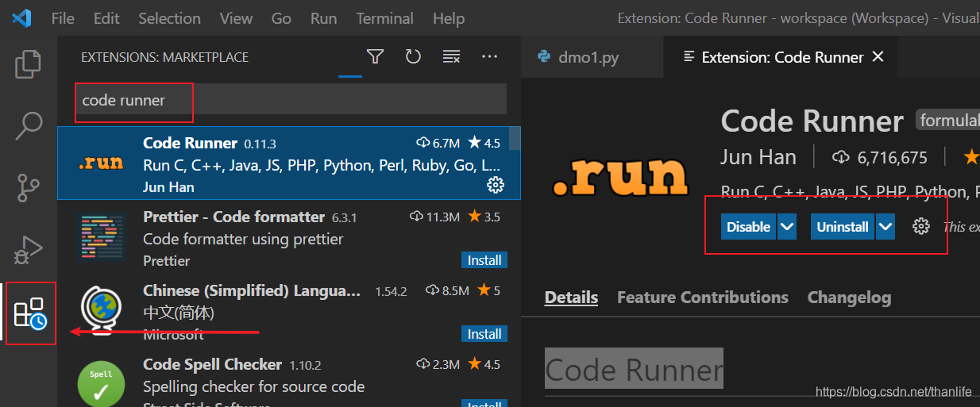The image size is (980, 407).
Task: Click 'Code formatter using prettier' description
Action: (x=243, y=239)
